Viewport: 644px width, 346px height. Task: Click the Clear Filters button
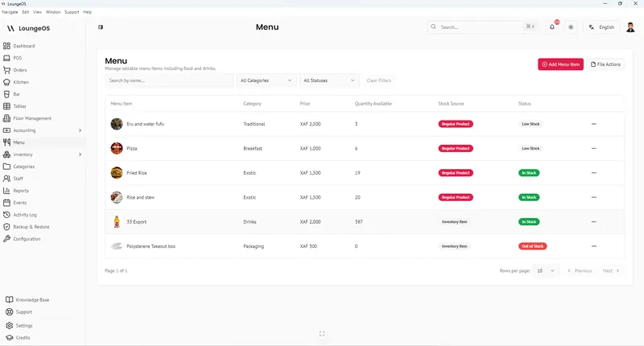coord(378,80)
